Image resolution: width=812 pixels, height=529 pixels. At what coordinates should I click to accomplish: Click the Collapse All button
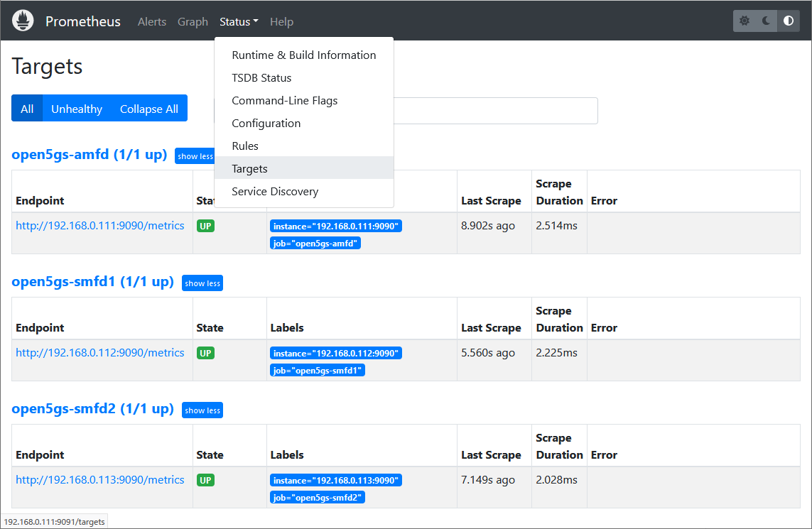click(x=149, y=108)
